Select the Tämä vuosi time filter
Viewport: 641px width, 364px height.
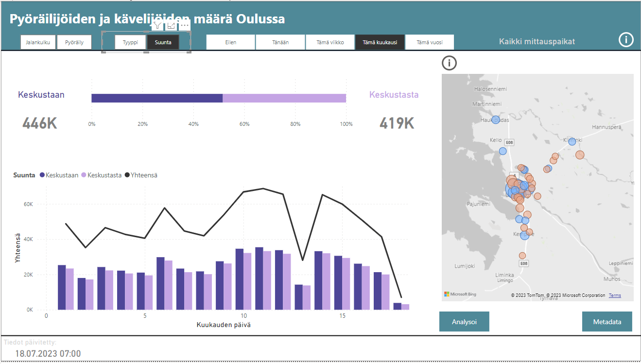point(430,42)
